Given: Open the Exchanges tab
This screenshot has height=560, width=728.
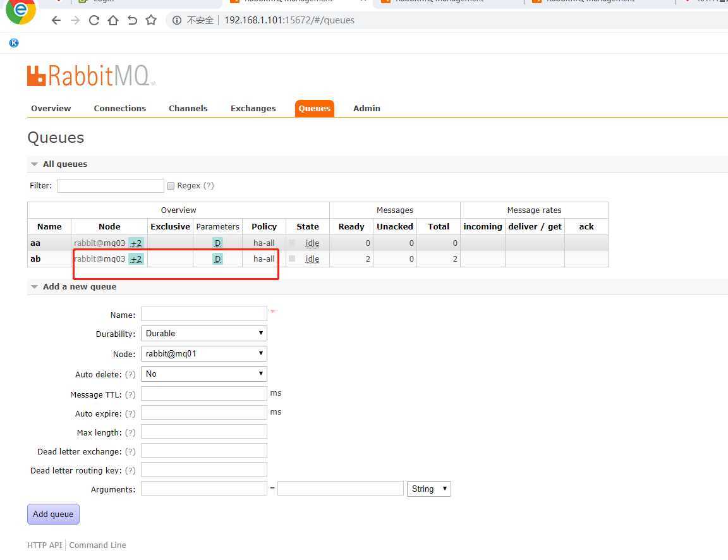Looking at the screenshot, I should [x=253, y=108].
